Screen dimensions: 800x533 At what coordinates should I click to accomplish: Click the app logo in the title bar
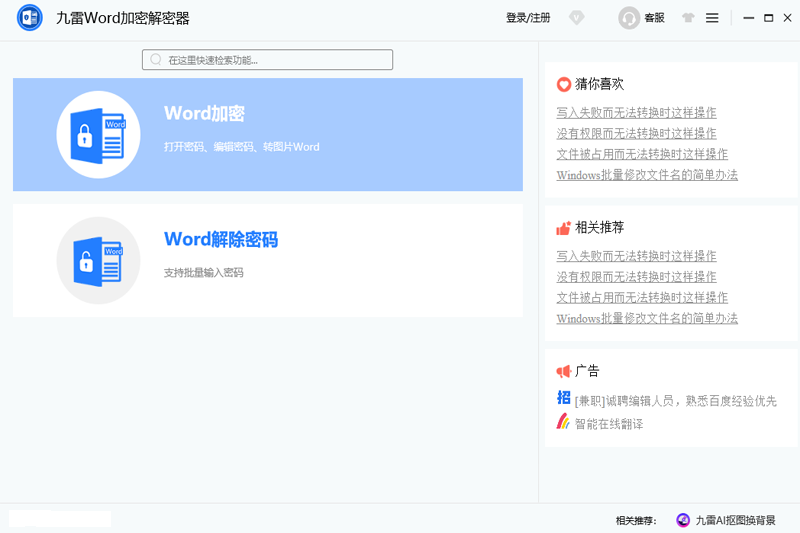(30, 18)
